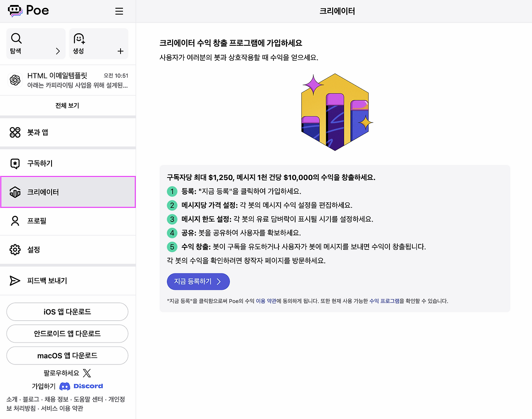Screen dimensions: 532x419
Task: Click heading 크리에이터 수익 창출 프로그램에 가입하세요
Action: click(x=231, y=43)
